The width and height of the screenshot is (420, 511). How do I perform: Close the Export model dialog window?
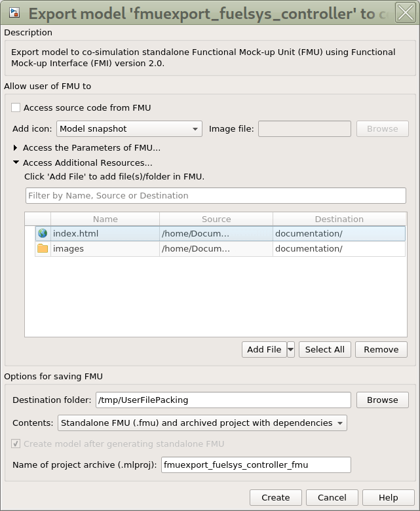[405, 13]
